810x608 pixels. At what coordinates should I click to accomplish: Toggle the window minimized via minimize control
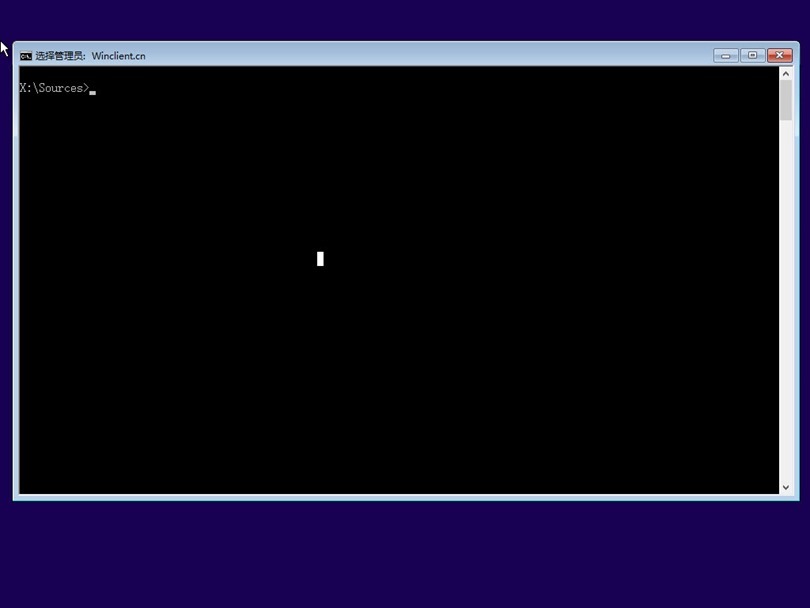pyautogui.click(x=726, y=55)
